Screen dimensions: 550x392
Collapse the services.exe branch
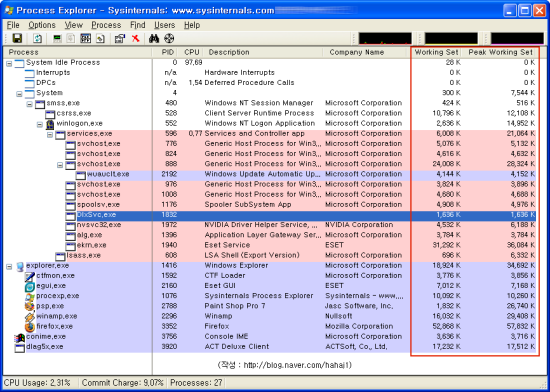tap(50, 135)
